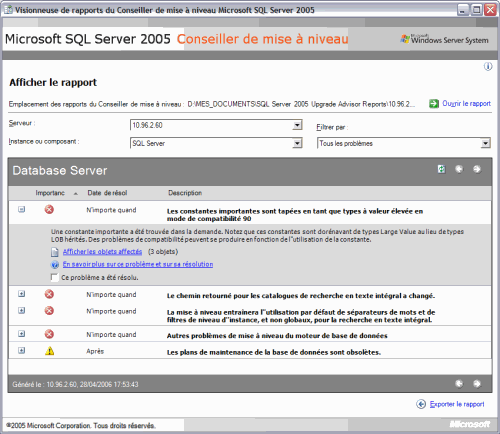
Task: Expand the Autres problèmes de mise à niveau row
Action: point(21,334)
